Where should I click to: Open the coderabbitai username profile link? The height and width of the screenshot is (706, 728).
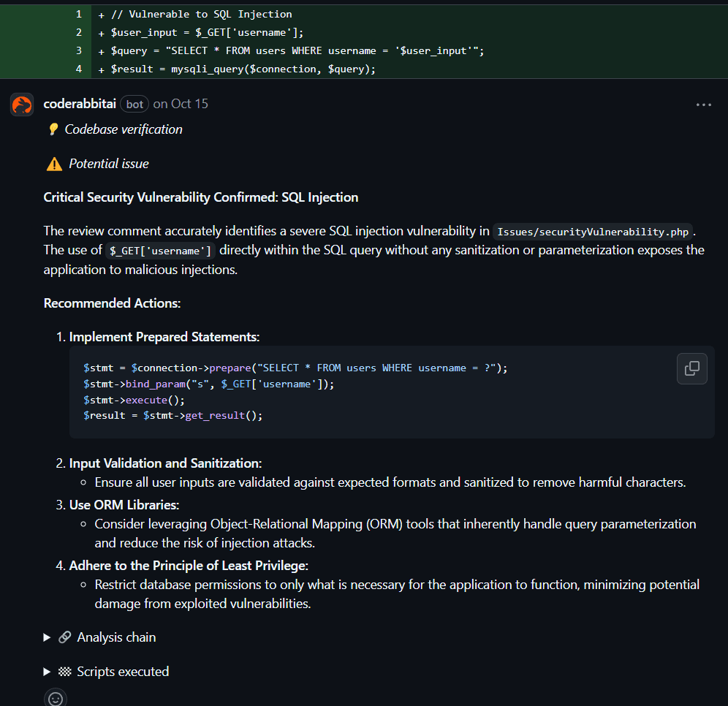tap(80, 104)
